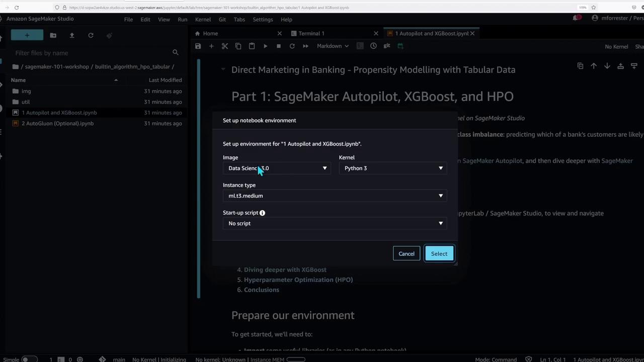Cut selected cell with the scissors icon
The image size is (644, 362).
225,46
